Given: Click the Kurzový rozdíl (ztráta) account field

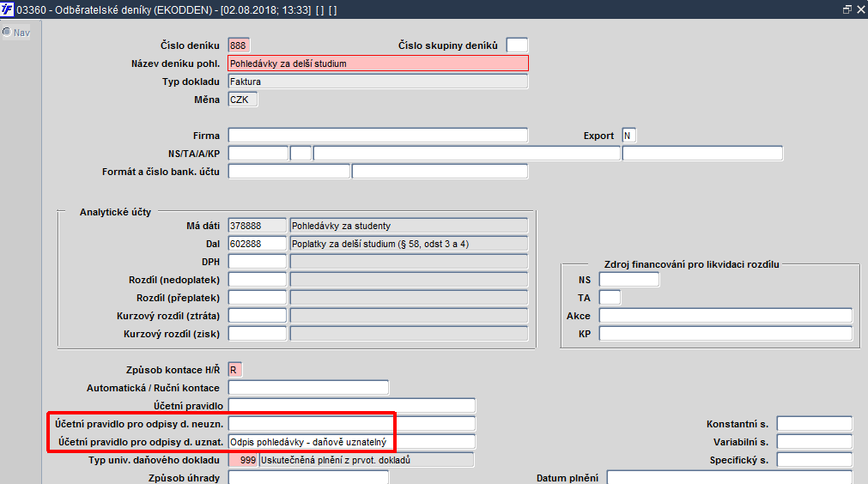Looking at the screenshot, I should pos(258,316).
